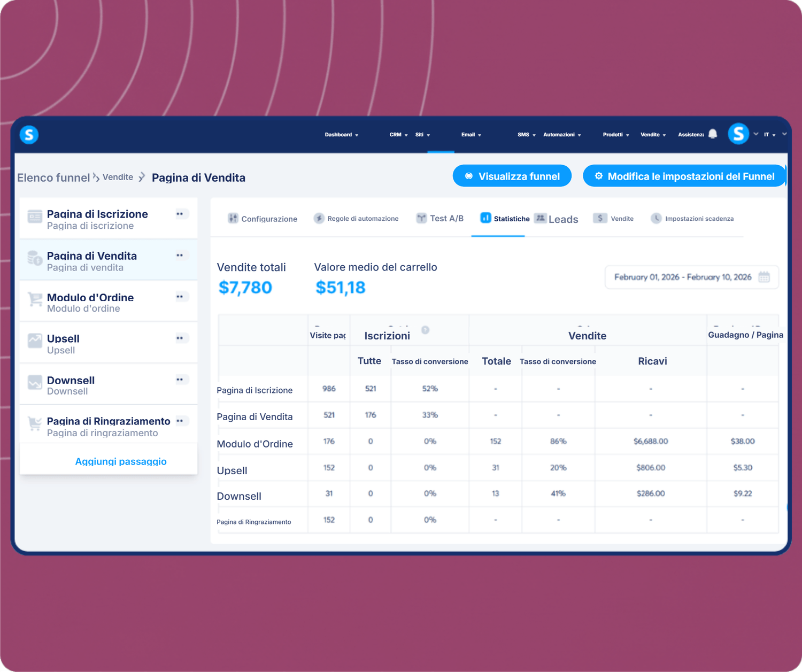Click the Downsell chart icon
Screen dimensions: 802x672
click(x=35, y=382)
